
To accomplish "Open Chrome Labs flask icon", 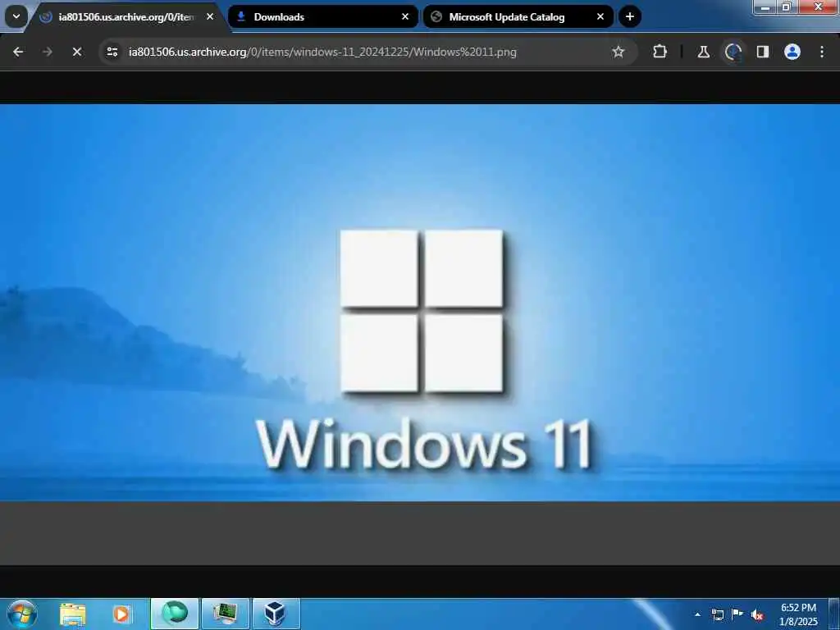I will pyautogui.click(x=703, y=52).
